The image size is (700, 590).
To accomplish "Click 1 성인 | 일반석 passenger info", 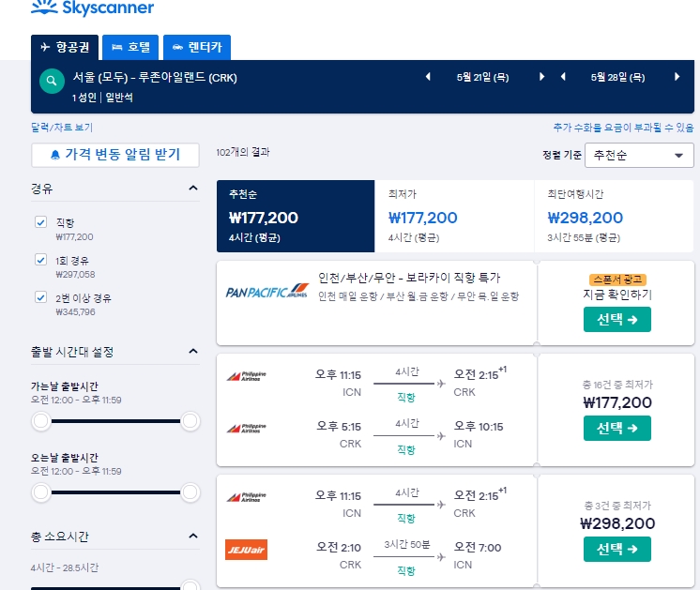I will click(102, 98).
